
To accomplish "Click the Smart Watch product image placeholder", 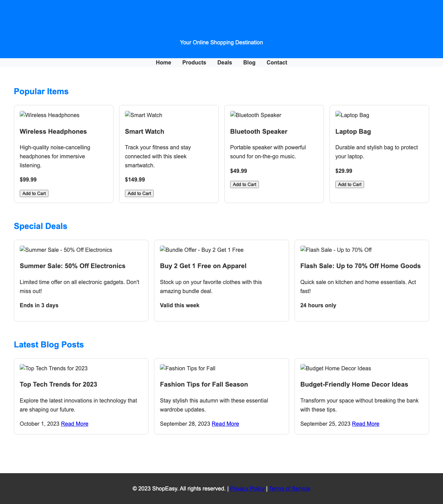I will [143, 115].
